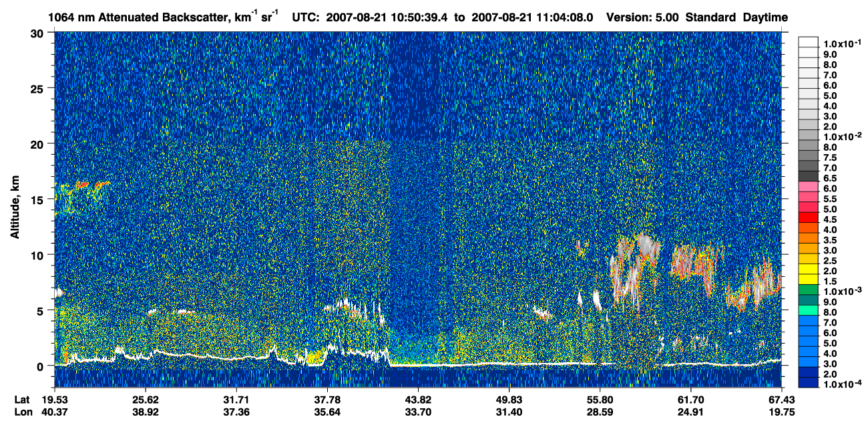Click the word "Daytime" in the header
868x445 pixels.
tap(766, 17)
